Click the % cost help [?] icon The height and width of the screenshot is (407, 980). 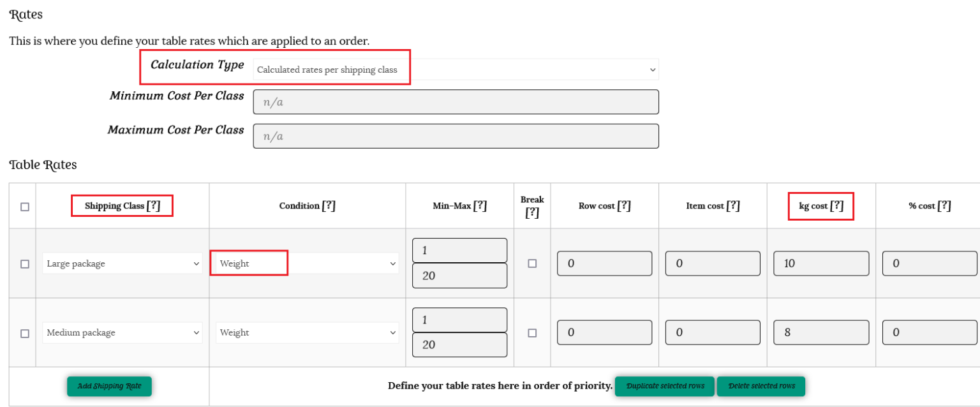tap(944, 206)
